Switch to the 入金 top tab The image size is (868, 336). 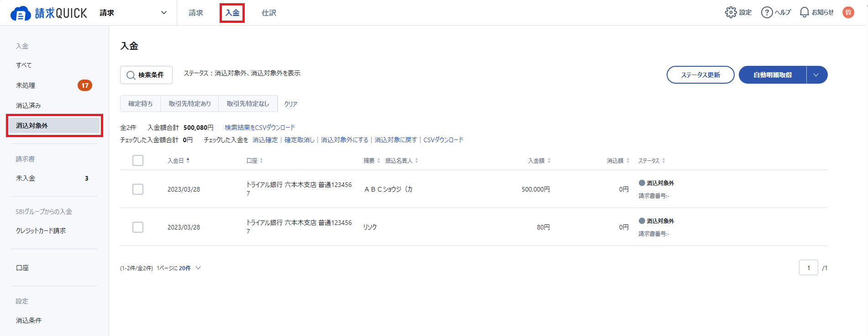[232, 13]
